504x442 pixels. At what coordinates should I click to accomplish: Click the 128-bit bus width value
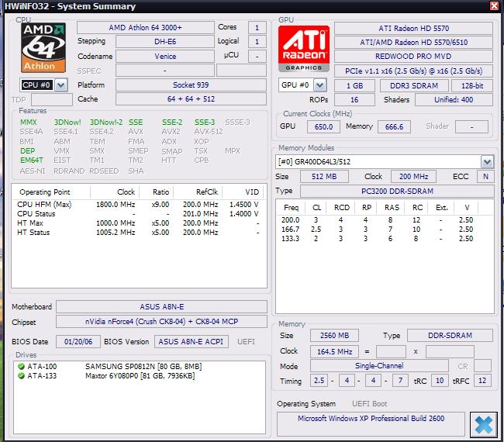(472, 86)
